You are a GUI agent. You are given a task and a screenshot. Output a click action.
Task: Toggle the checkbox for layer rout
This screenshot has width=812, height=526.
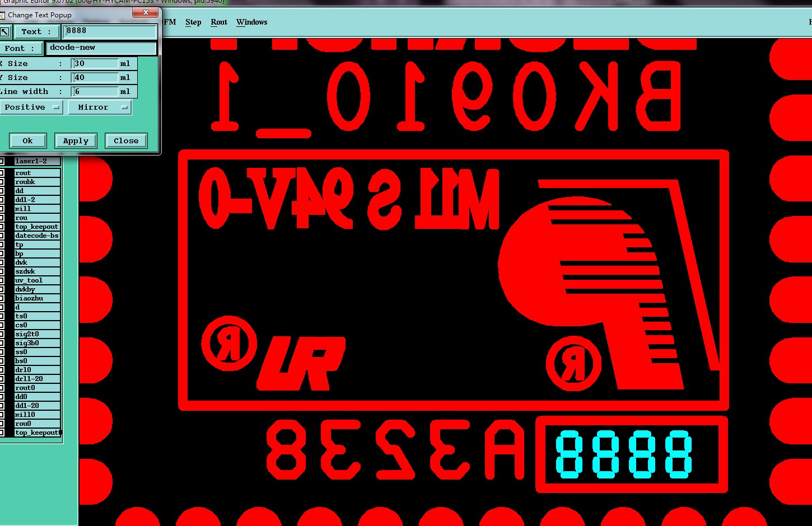pos(2,173)
